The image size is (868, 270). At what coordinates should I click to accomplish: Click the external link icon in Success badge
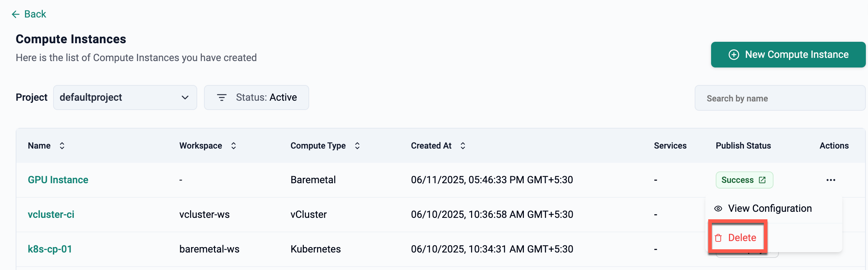pos(762,180)
